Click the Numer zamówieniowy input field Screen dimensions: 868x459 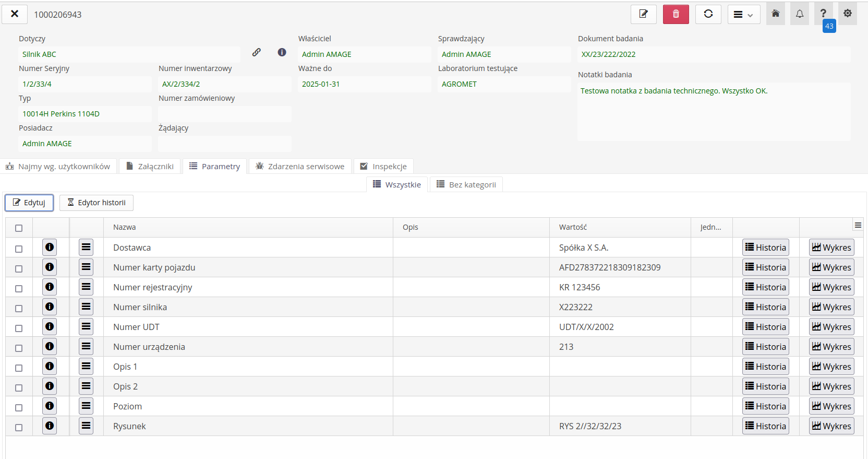tap(224, 114)
